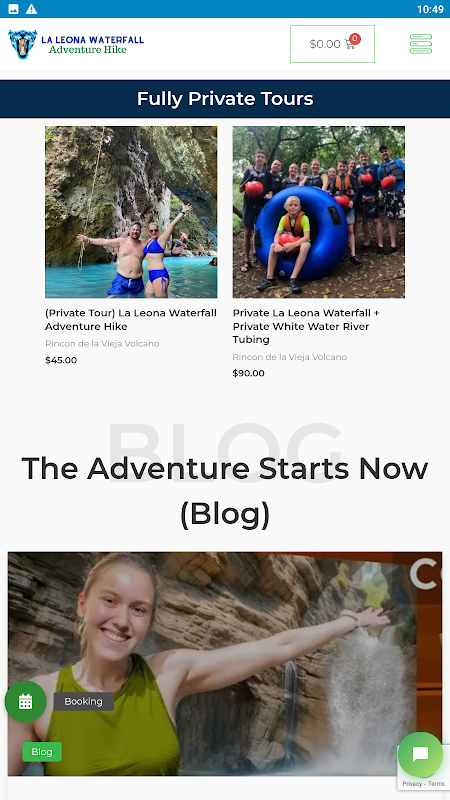The width and height of the screenshot is (450, 800).
Task: Open the blog post featured image
Action: [225, 663]
